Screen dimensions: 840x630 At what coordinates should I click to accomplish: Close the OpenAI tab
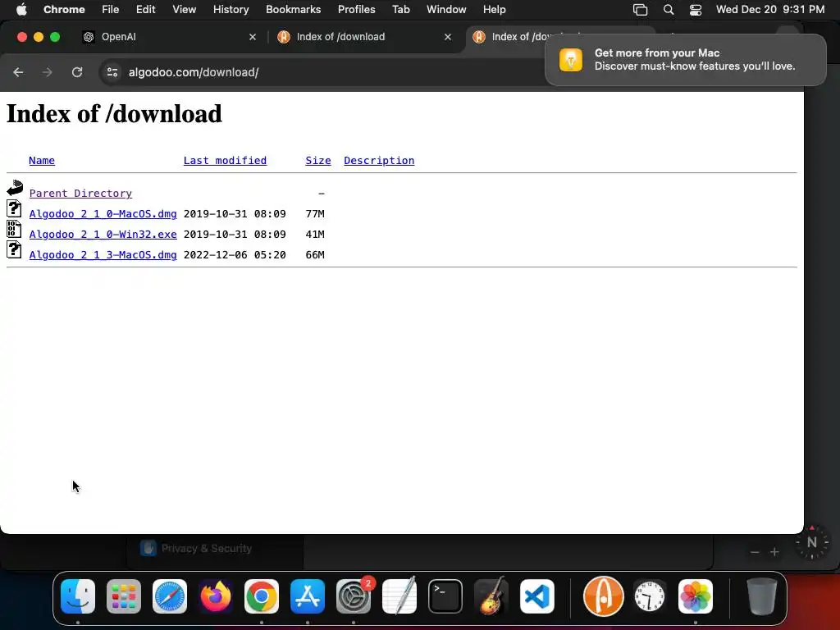click(x=253, y=36)
